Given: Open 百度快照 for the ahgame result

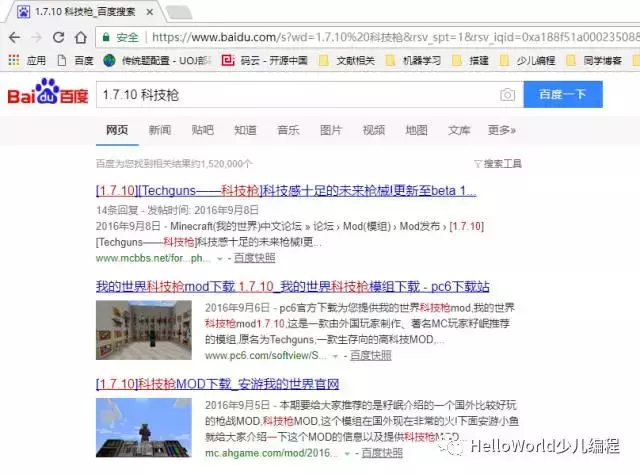Looking at the screenshot, I should coord(382,453).
